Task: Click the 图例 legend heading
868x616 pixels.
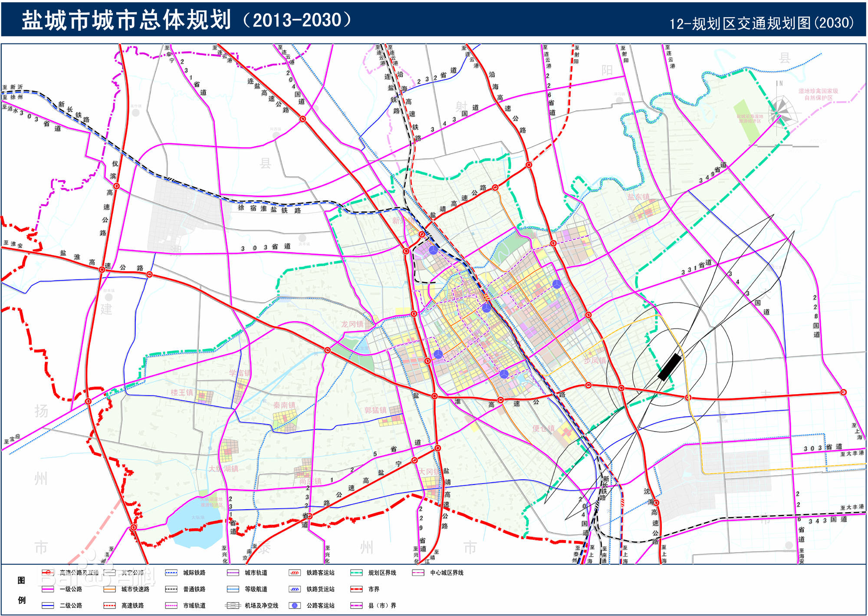Action: 21,590
